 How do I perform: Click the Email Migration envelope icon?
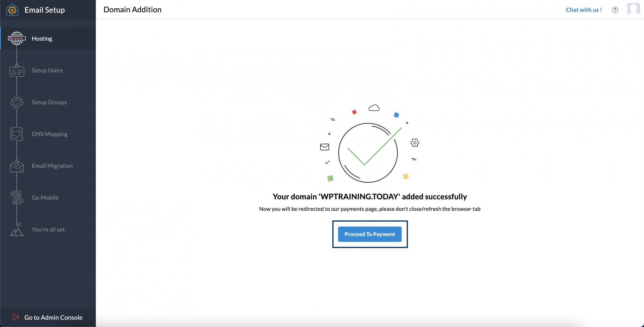(17, 166)
